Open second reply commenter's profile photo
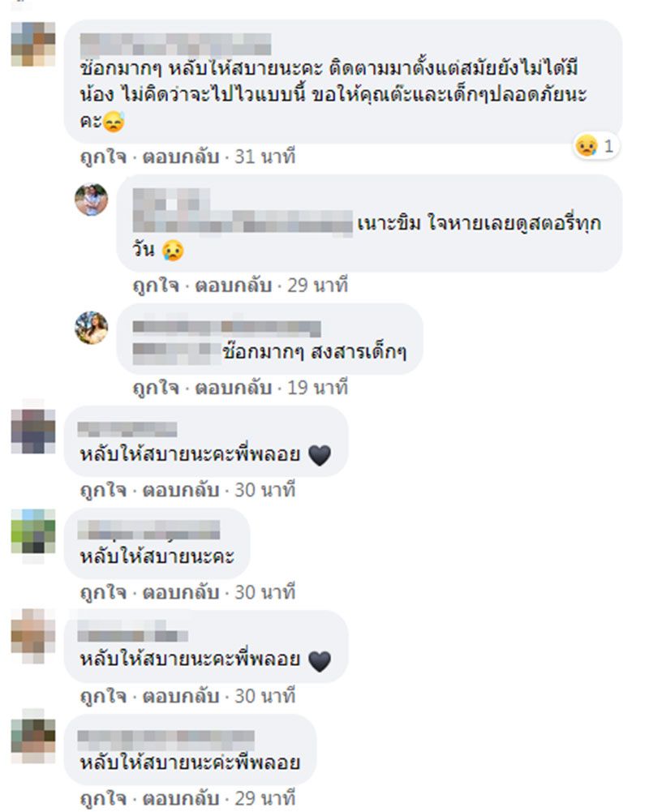Viewport: 649px width, 812px height. pyautogui.click(x=91, y=328)
